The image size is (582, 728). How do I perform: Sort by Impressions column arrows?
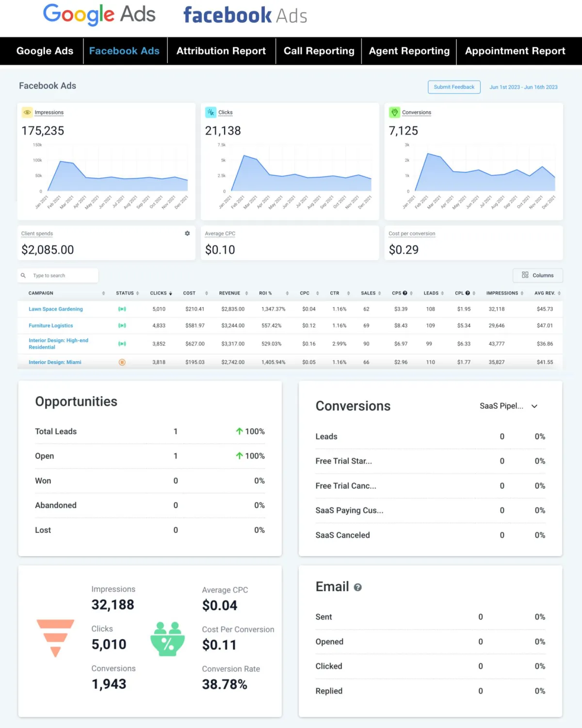click(x=522, y=293)
